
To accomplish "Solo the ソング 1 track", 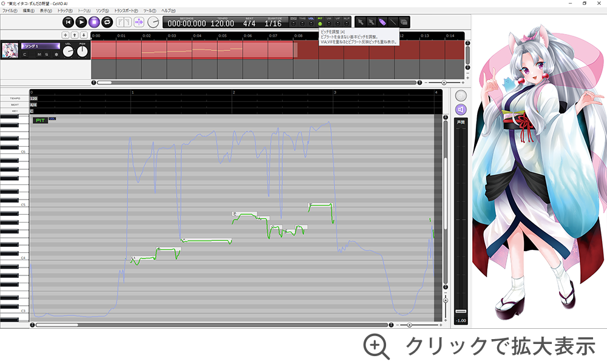I will [x=47, y=55].
